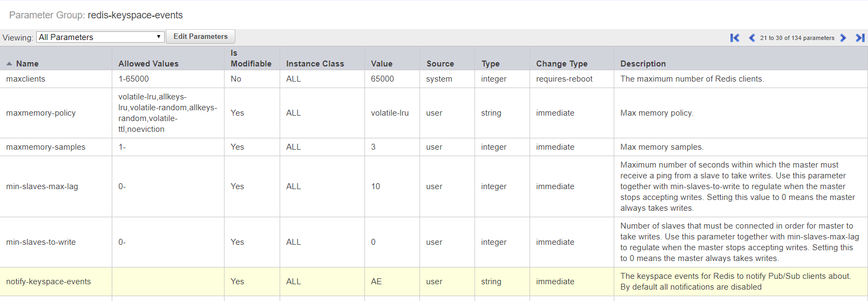The width and height of the screenshot is (868, 301).
Task: Click the min-slaves-max-lag parameter name
Action: [42, 186]
